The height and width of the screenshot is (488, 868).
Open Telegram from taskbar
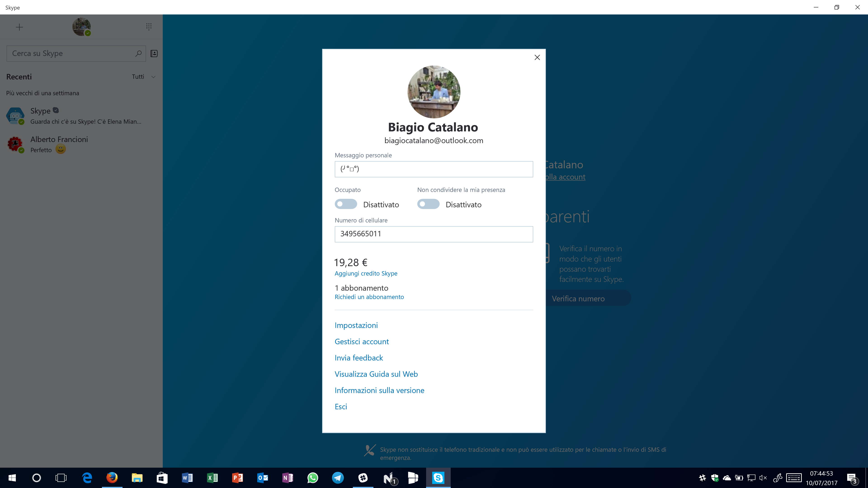click(338, 478)
